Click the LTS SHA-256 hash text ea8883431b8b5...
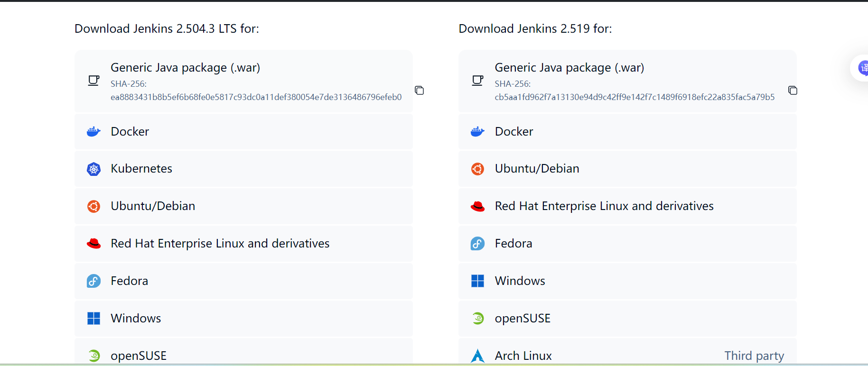 click(256, 97)
